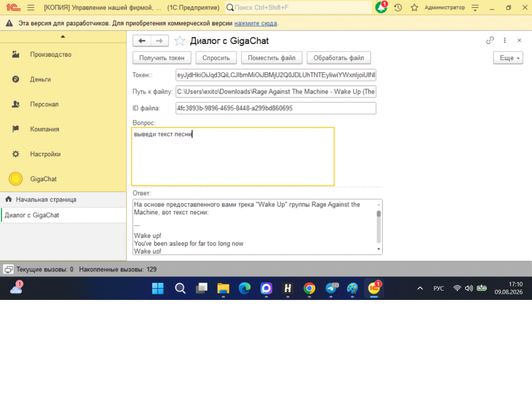Viewport: 532px width, 396px height.
Task: Close the Диалог с GigaChat form
Action: (x=519, y=40)
